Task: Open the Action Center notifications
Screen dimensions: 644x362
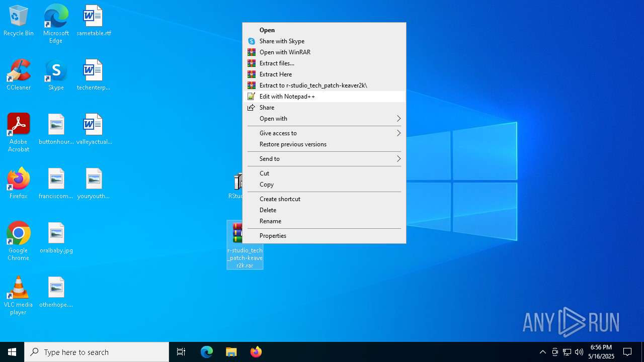Action: (627, 352)
